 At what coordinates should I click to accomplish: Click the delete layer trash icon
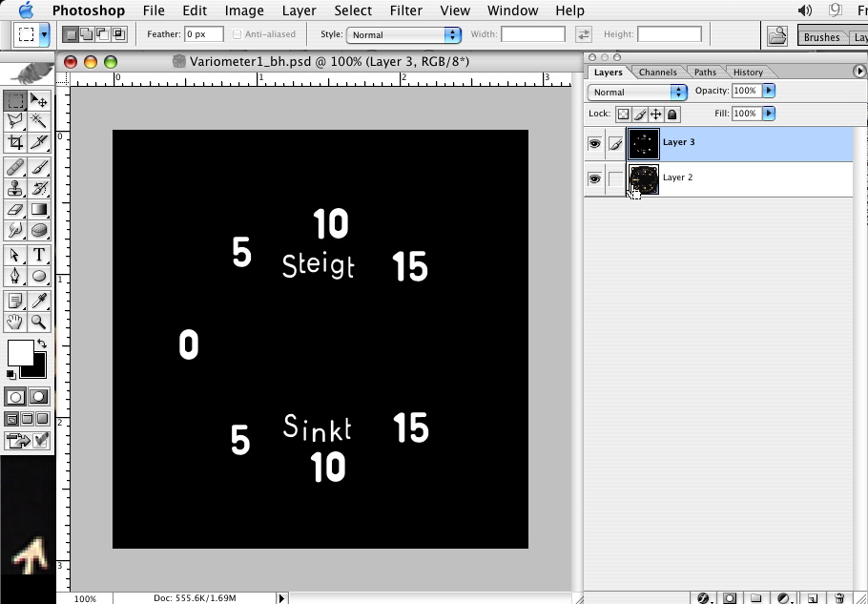click(839, 598)
